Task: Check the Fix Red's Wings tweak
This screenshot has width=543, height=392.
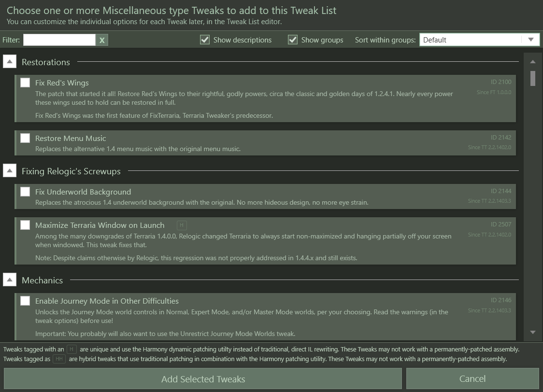Action: (25, 83)
